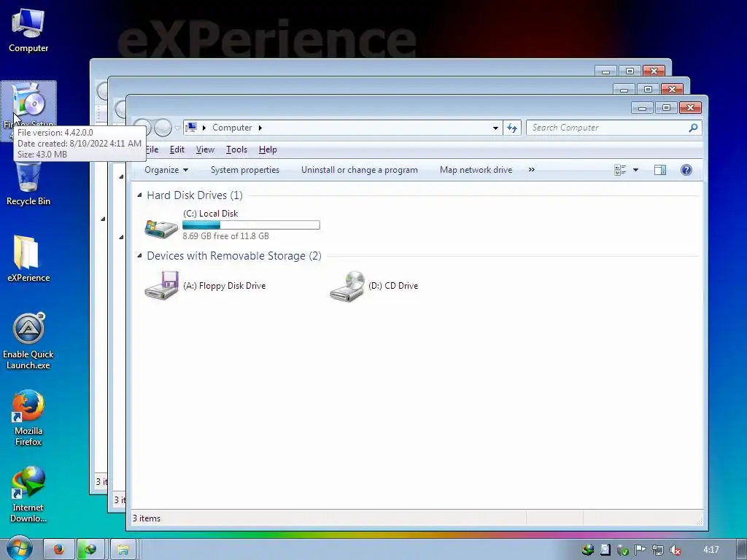The width and height of the screenshot is (747, 560).
Task: Open address bar previous locations dropdown
Action: (495, 128)
